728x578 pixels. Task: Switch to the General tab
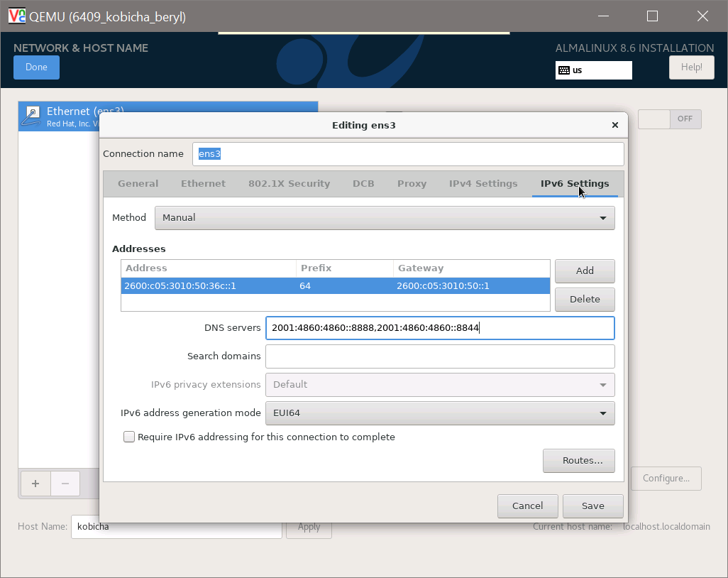pyautogui.click(x=138, y=183)
